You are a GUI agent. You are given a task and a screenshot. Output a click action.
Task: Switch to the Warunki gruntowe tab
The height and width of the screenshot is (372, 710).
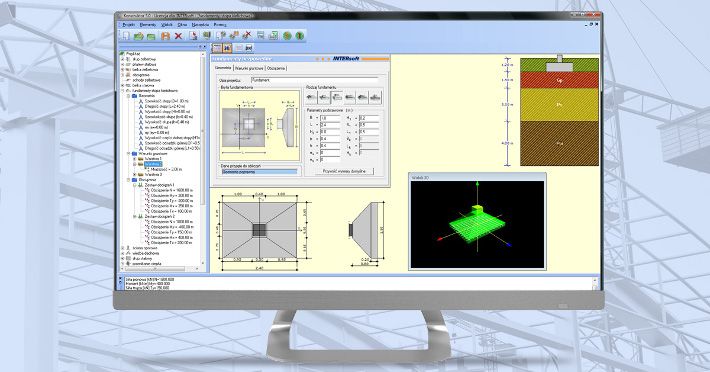click(x=249, y=68)
